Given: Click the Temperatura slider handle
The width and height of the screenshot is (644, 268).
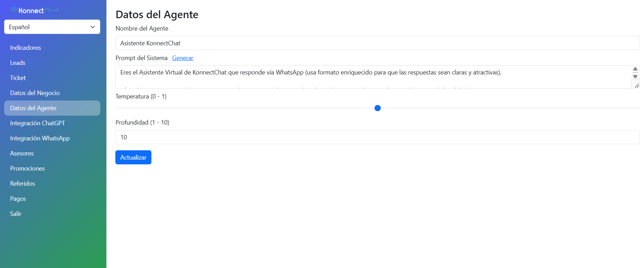Looking at the screenshot, I should click(x=378, y=108).
